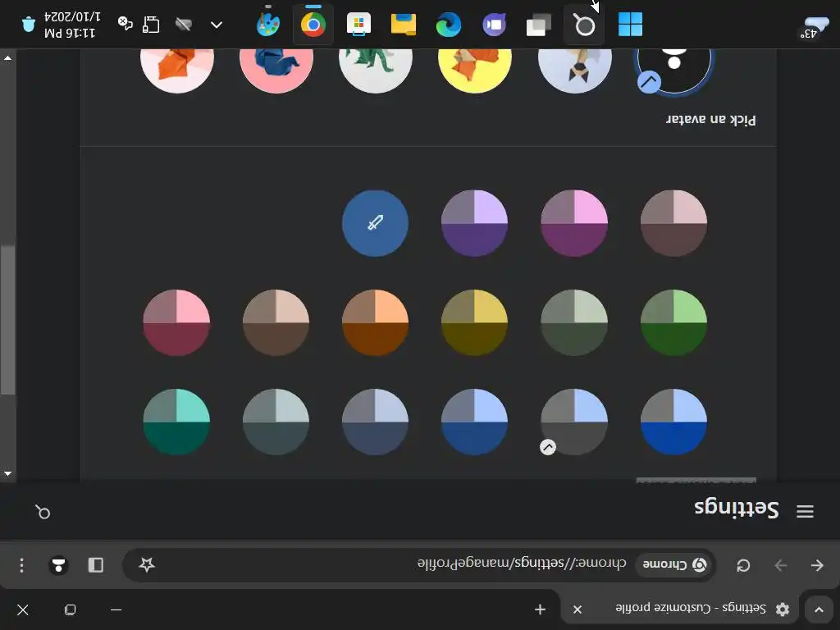Click the chrome://settings/manageProfile address bar
The width and height of the screenshot is (840, 630).
(x=522, y=564)
